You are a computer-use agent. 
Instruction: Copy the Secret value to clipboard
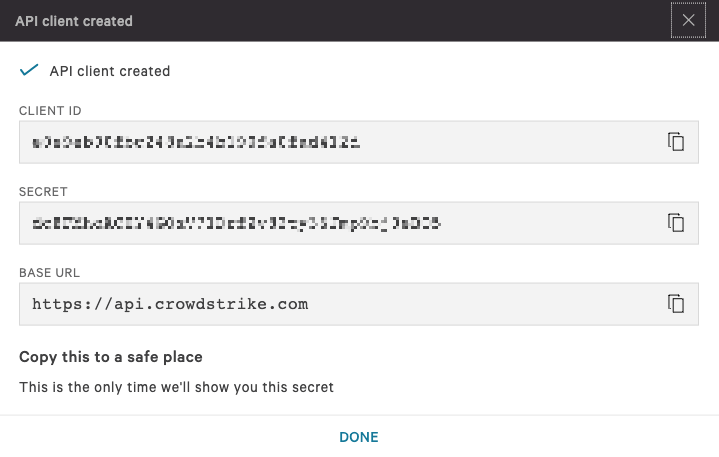[x=676, y=223]
